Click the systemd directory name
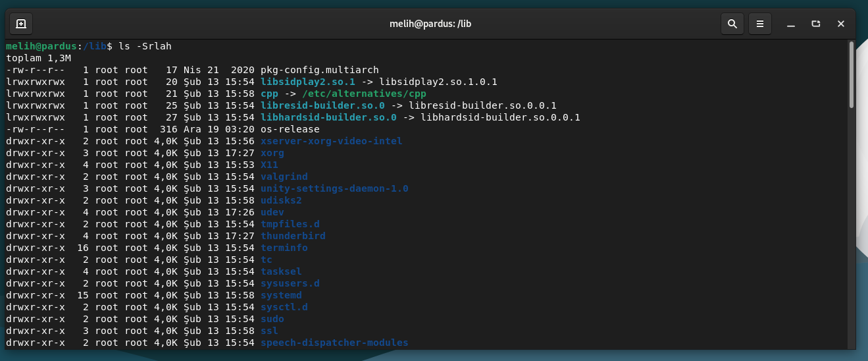Viewport: 868px width, 361px height. click(x=281, y=295)
